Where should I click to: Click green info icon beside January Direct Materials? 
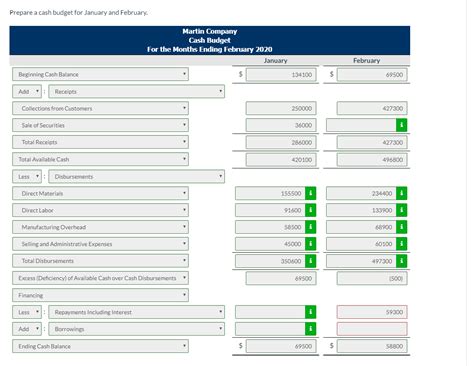pyautogui.click(x=310, y=193)
